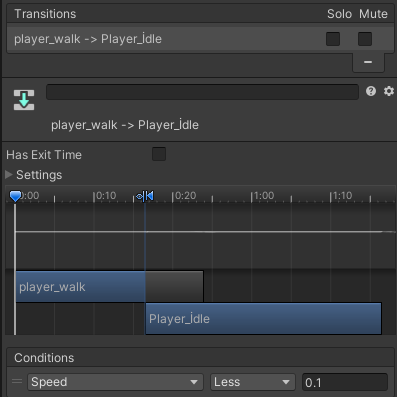This screenshot has height=397, width=397.
Task: Click the 0.1 condition value field
Action: click(345, 382)
